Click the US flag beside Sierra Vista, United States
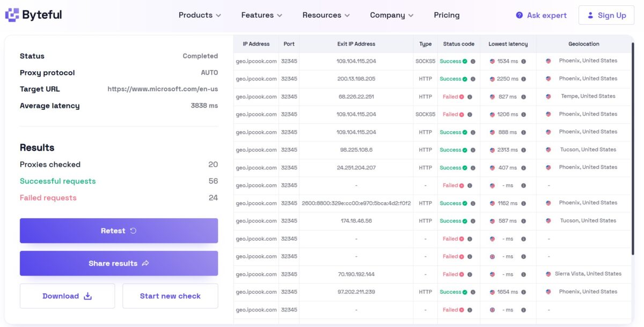This screenshot has width=644, height=327. [x=548, y=274]
